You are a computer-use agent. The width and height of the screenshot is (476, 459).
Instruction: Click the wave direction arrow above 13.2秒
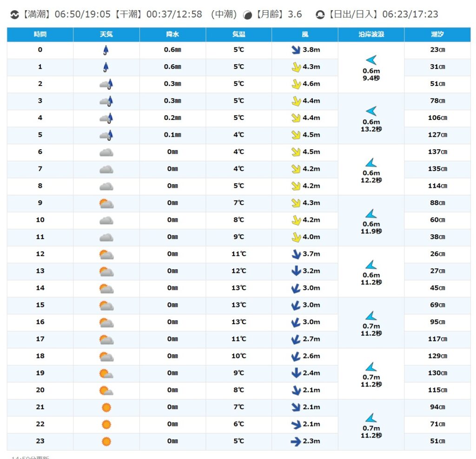[371, 111]
